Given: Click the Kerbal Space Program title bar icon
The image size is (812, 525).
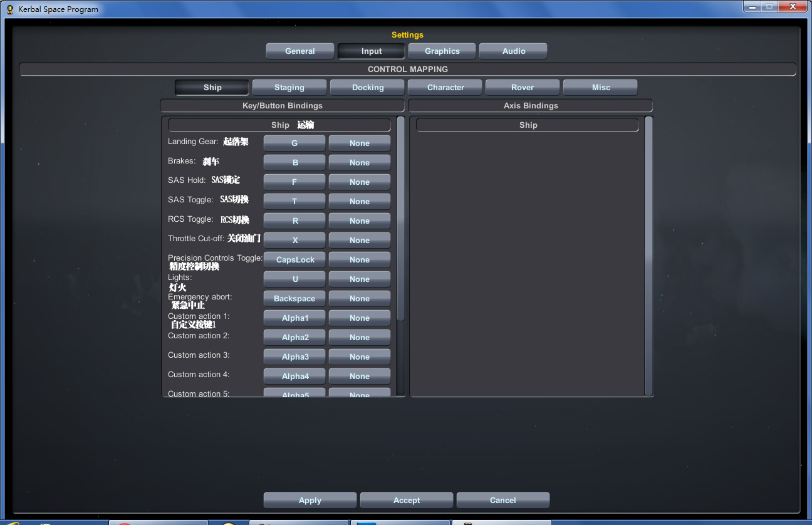Looking at the screenshot, I should [x=9, y=9].
